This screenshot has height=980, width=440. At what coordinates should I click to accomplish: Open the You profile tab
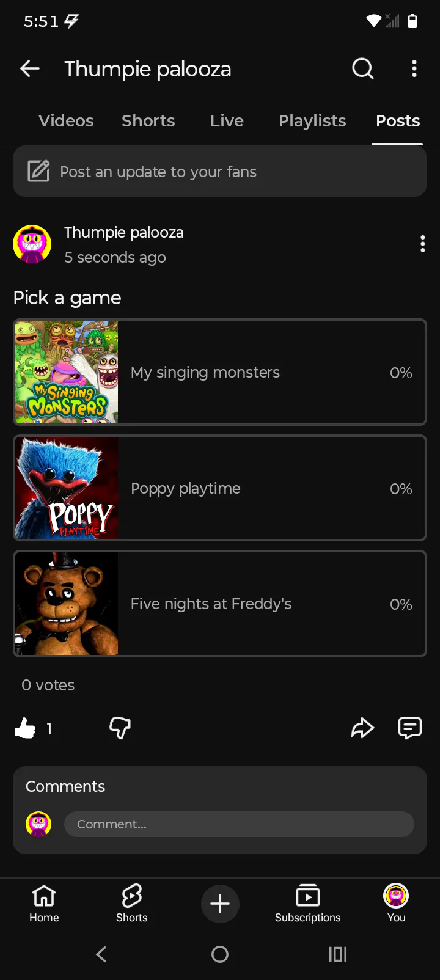396,904
